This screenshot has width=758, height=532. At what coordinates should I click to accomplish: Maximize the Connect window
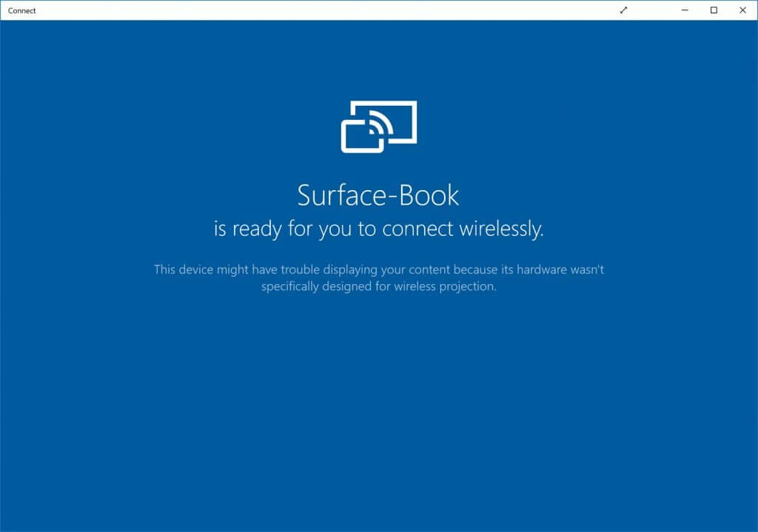coord(714,10)
